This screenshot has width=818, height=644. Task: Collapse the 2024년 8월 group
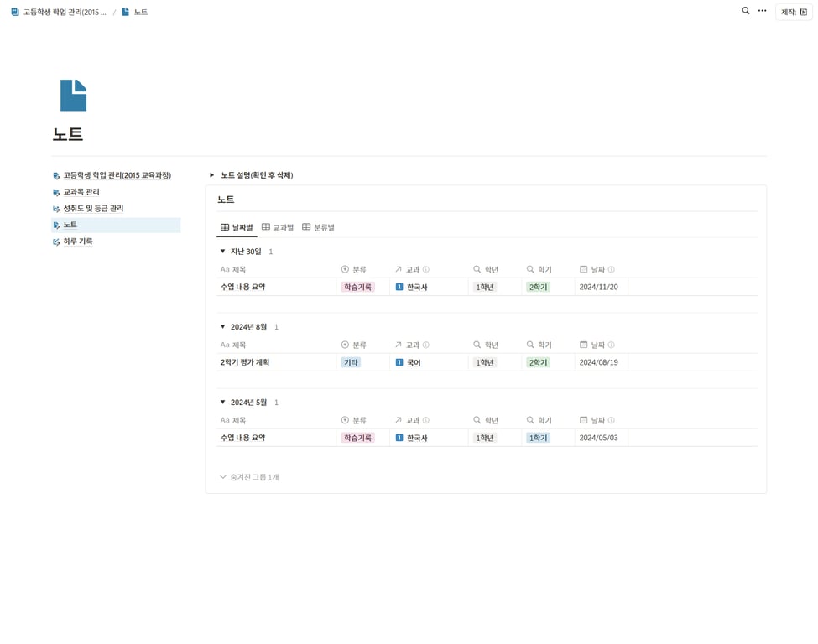223,327
